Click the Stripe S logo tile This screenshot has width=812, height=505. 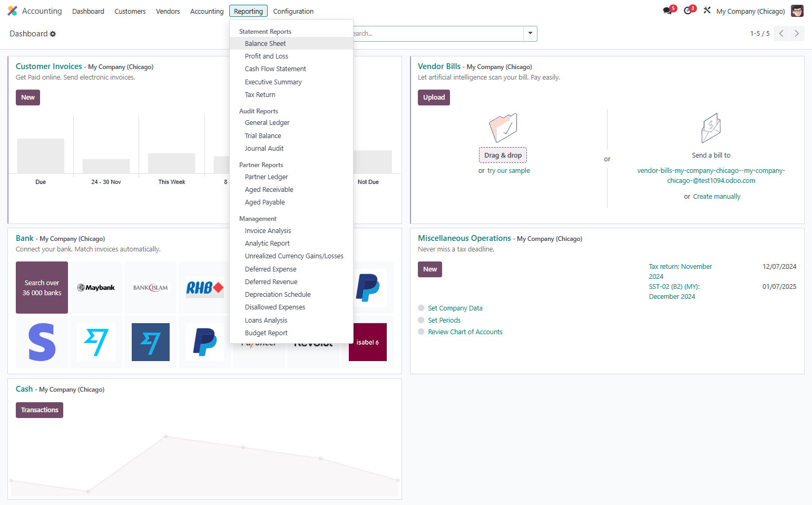pos(42,342)
